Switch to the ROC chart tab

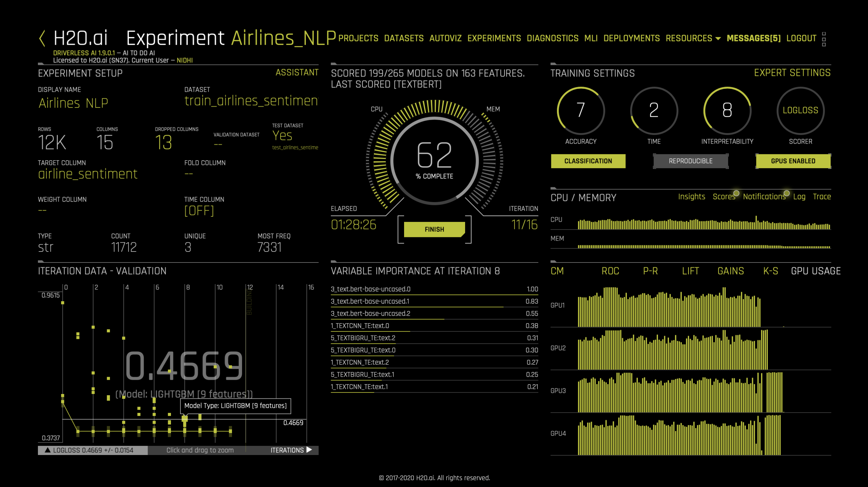[x=610, y=271]
